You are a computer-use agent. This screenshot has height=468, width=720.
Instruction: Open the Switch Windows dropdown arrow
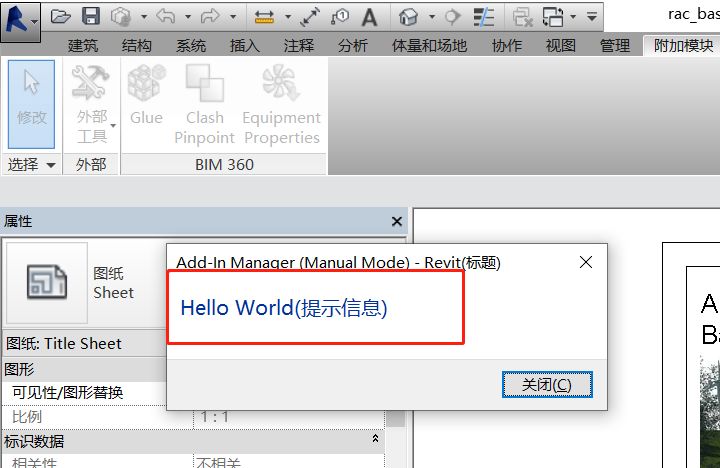[x=573, y=17]
